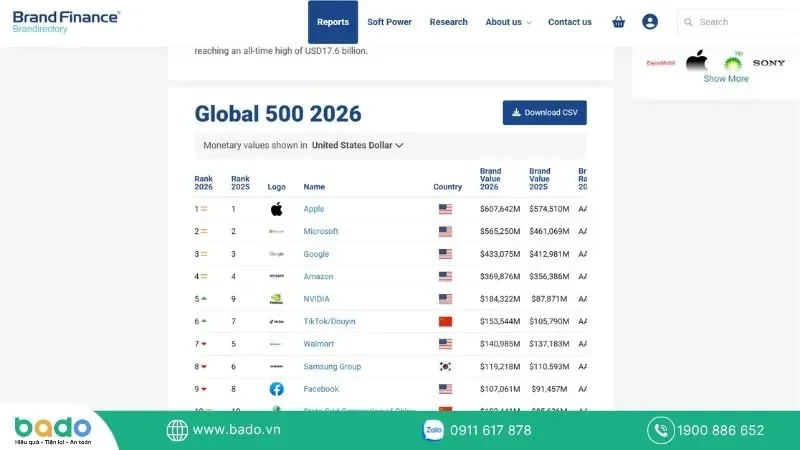Click the ExxonMobil logo in sidebar

[x=661, y=63]
